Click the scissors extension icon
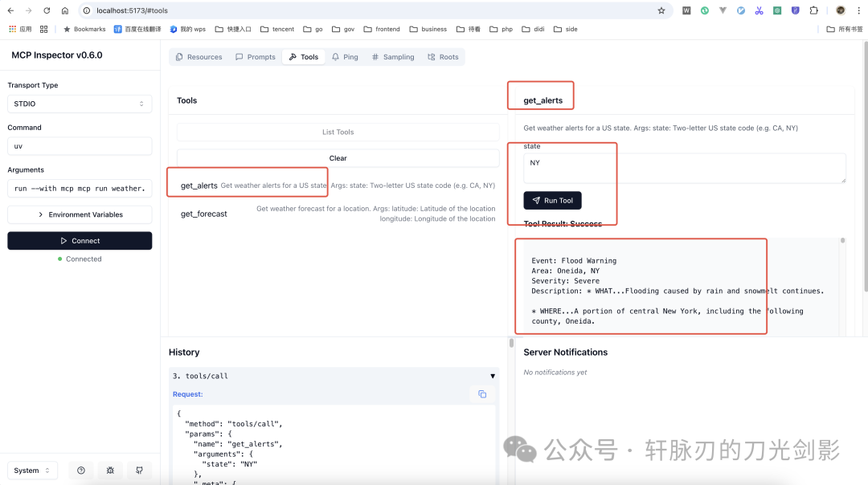 pyautogui.click(x=759, y=10)
